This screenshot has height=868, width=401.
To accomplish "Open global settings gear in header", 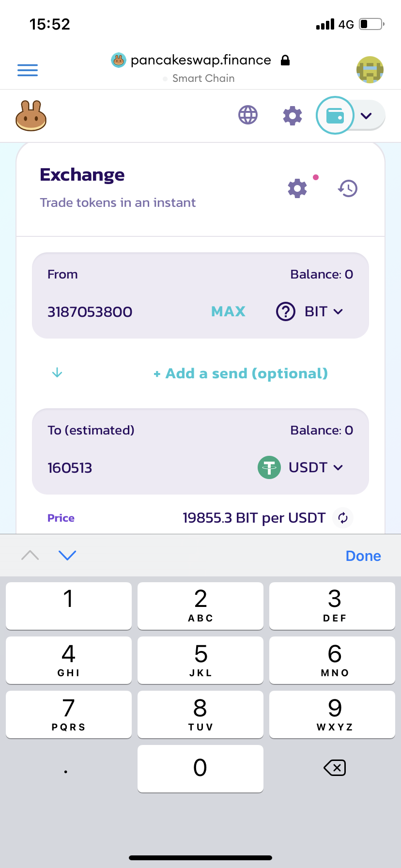I will coord(293,116).
